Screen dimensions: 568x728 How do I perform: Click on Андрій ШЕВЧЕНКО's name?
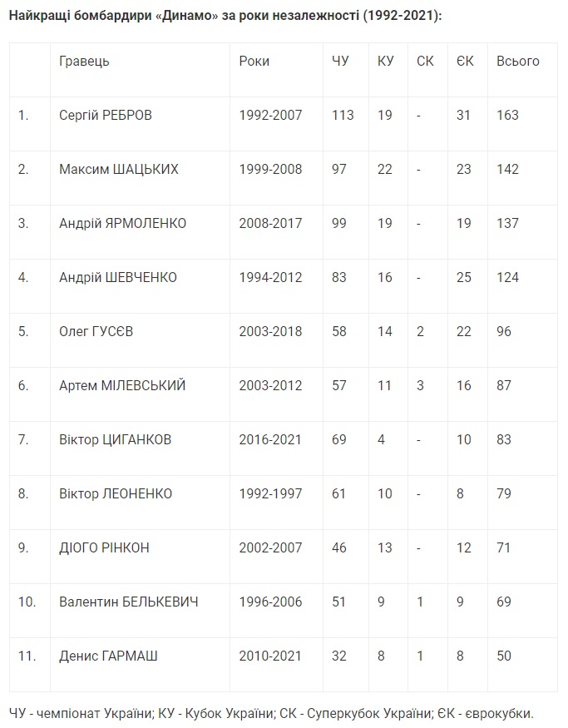[118, 277]
